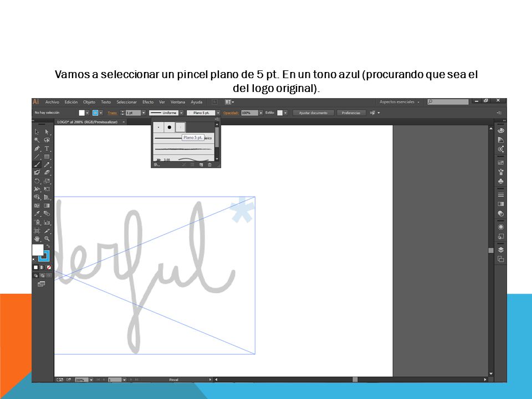The width and height of the screenshot is (532, 399).
Task: Select the Column Graph tool
Action: pos(47,222)
